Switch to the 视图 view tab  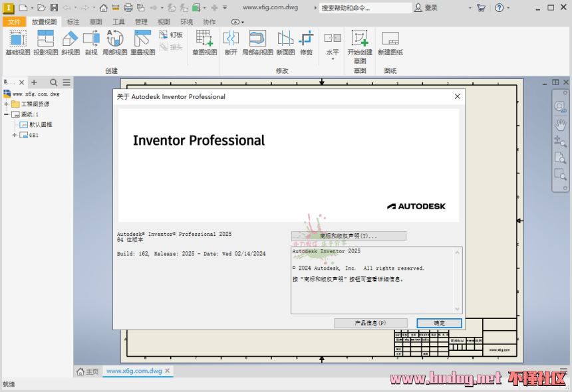click(164, 22)
